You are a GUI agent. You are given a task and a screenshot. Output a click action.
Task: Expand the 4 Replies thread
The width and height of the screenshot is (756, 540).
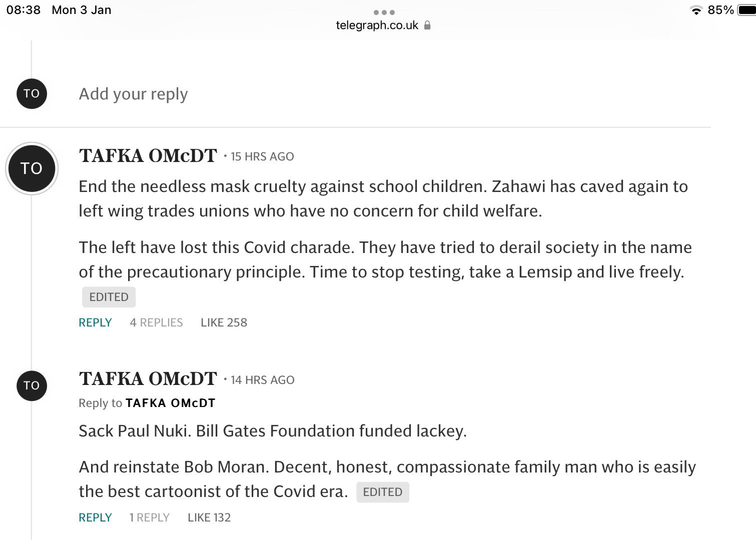[x=156, y=322]
